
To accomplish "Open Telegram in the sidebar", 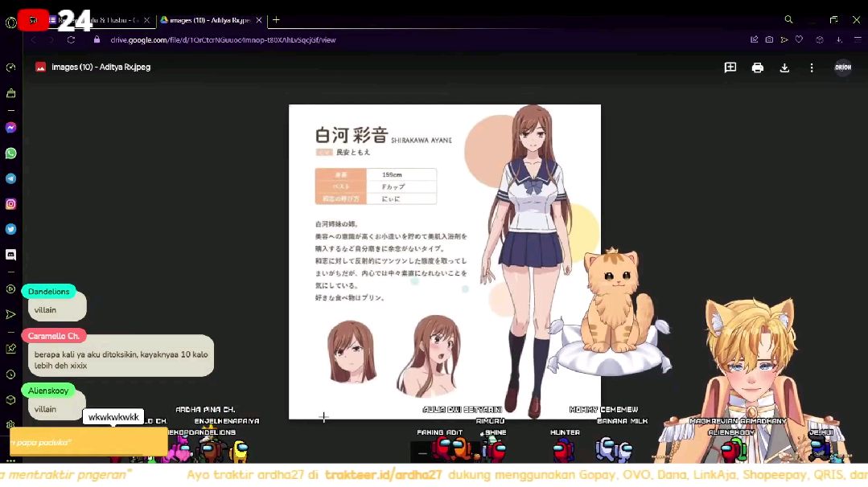I will point(10,178).
